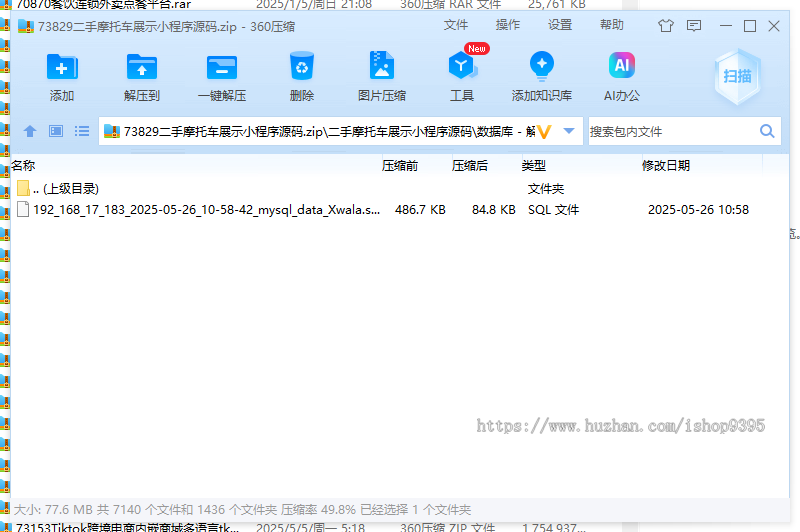Click the 一键解压 one-click extract icon
The height and width of the screenshot is (532, 800).
tap(222, 67)
